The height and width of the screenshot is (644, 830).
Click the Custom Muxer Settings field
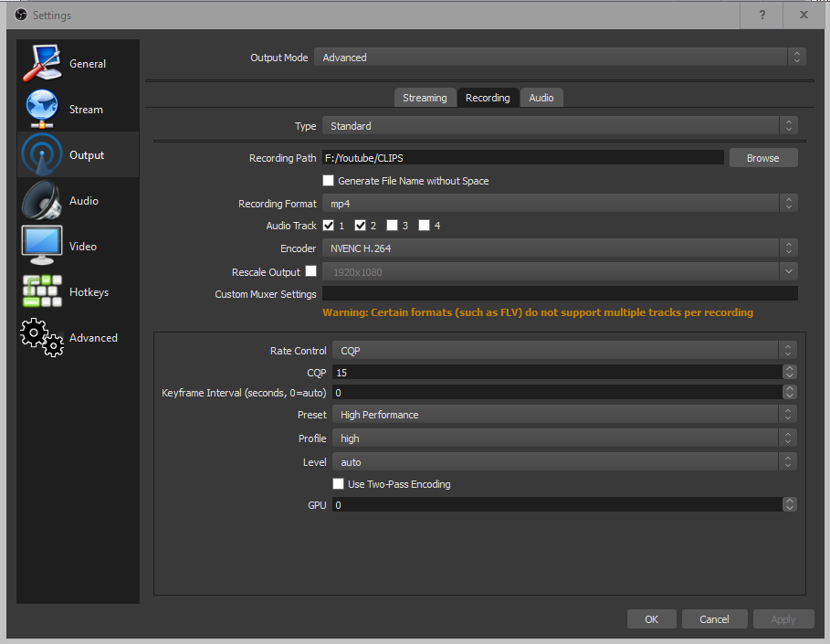tap(560, 293)
